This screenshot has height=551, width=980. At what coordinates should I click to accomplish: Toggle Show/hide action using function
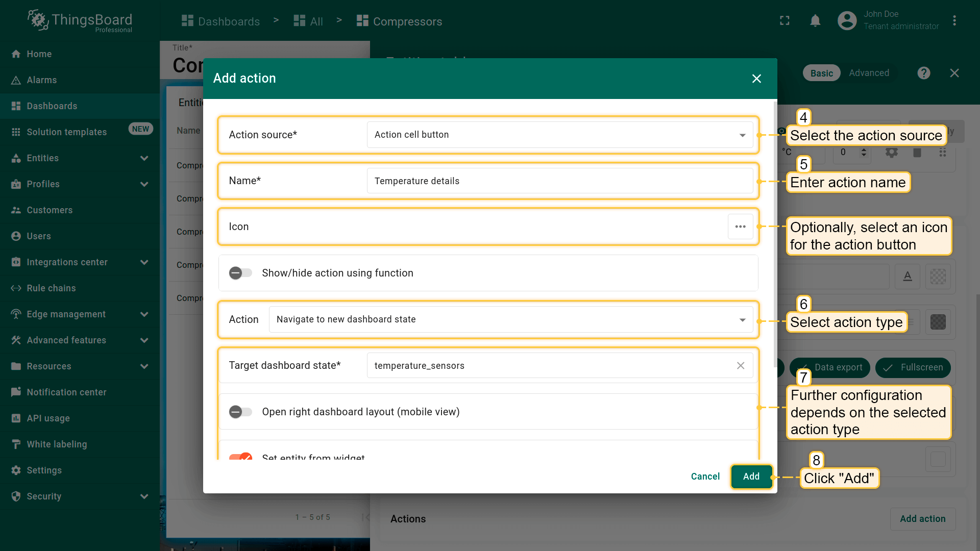click(x=240, y=273)
